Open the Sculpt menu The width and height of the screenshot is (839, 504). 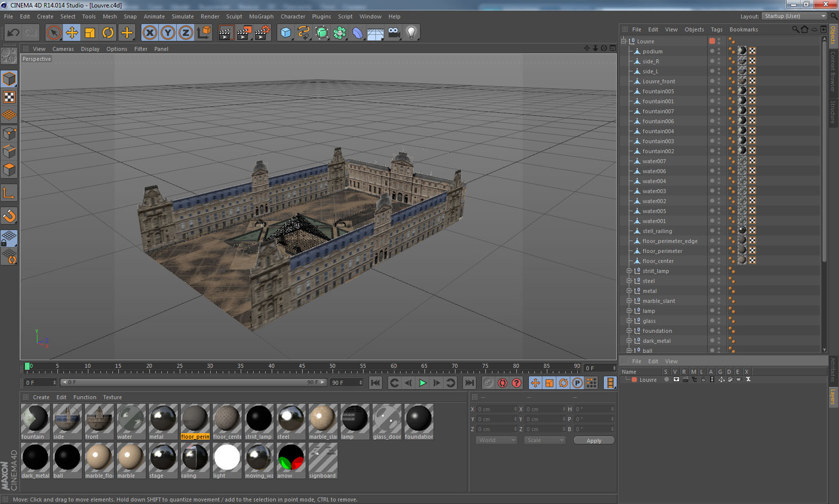(234, 16)
